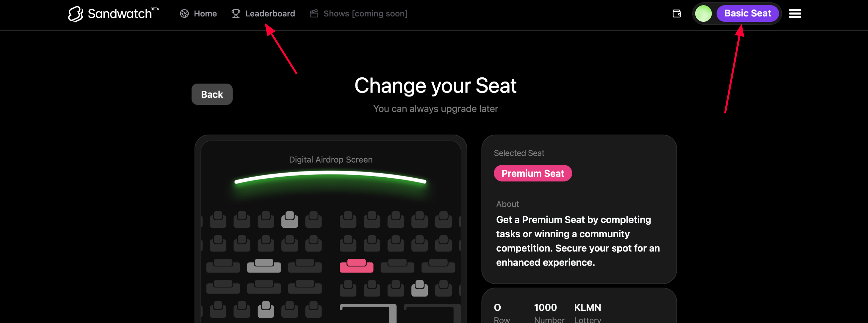Click the green Digital Airdrop Screen arc
The width and height of the screenshot is (868, 323).
(x=330, y=177)
